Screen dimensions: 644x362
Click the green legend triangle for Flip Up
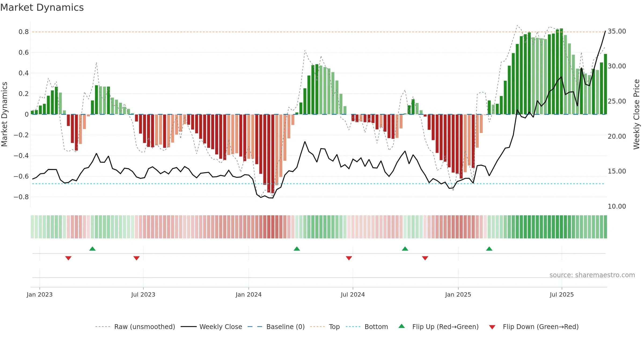[402, 326]
